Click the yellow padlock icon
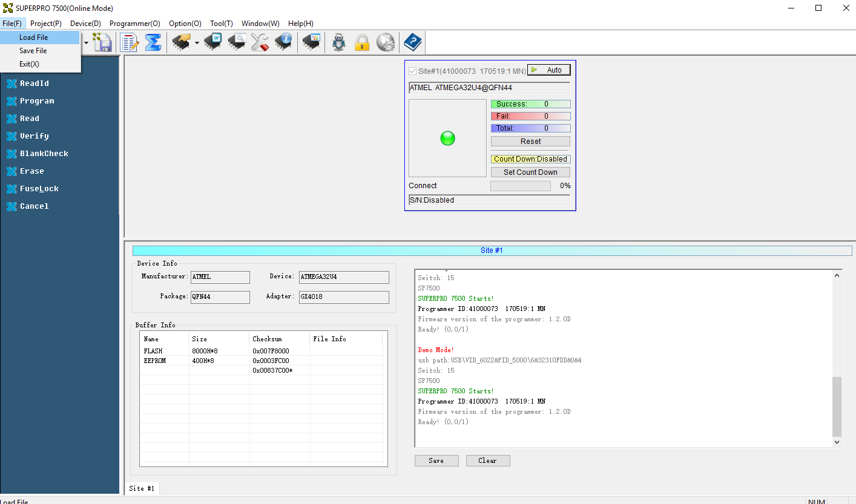This screenshot has width=856, height=504. [x=362, y=42]
